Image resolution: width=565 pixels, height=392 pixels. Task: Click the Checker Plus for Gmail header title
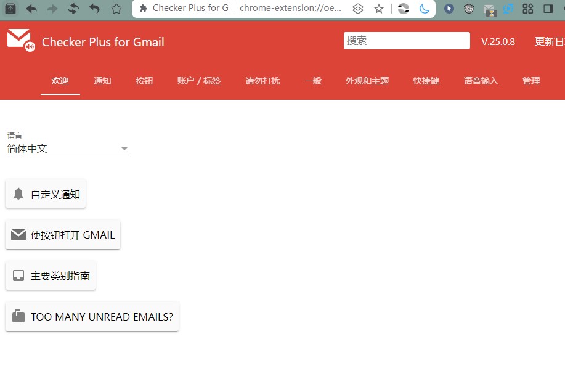[103, 42]
